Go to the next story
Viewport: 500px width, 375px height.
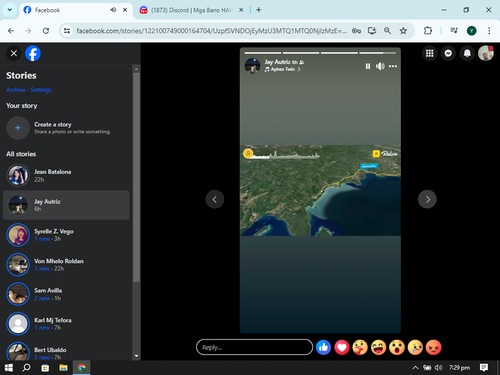click(x=427, y=199)
